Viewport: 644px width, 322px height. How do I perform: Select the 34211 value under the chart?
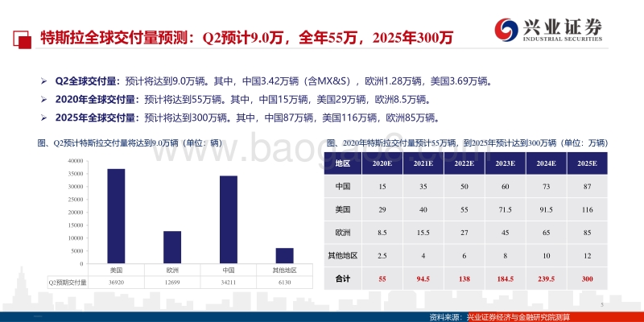point(229,283)
